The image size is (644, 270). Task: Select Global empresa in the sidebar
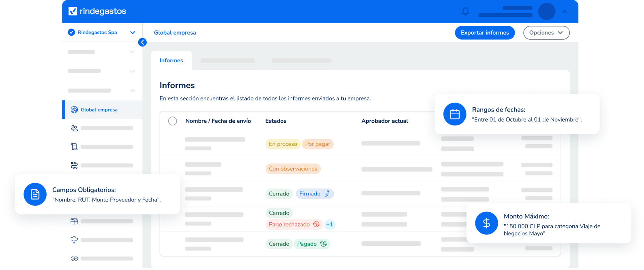99,110
